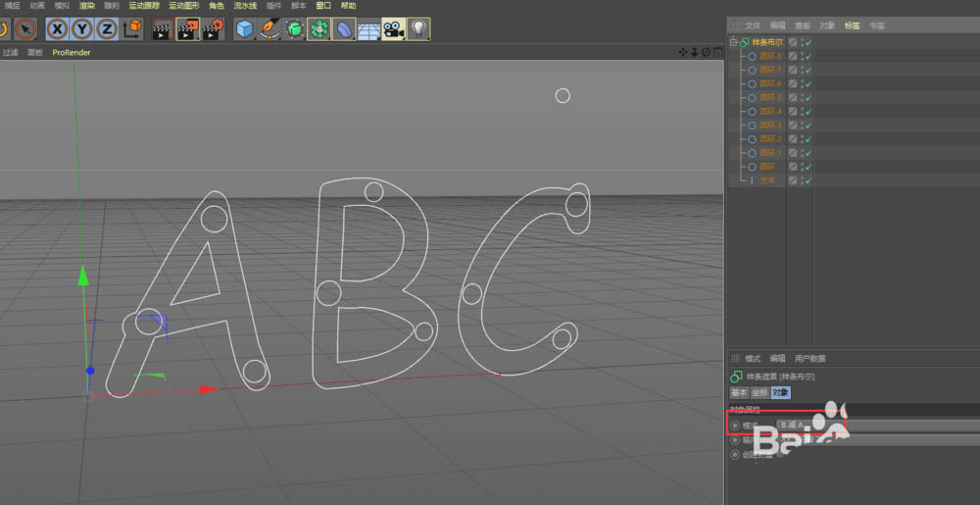Viewport: 980px width, 505px height.
Task: Click the radio circle beside 模式
Action: pos(735,426)
